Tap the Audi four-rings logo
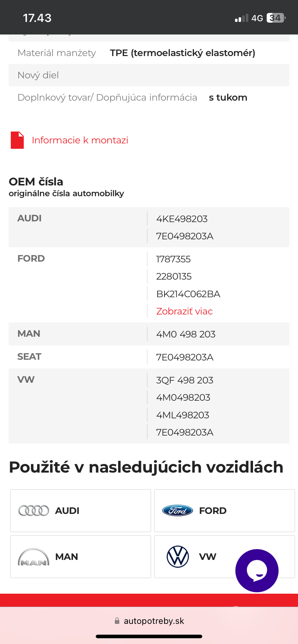 click(x=33, y=511)
